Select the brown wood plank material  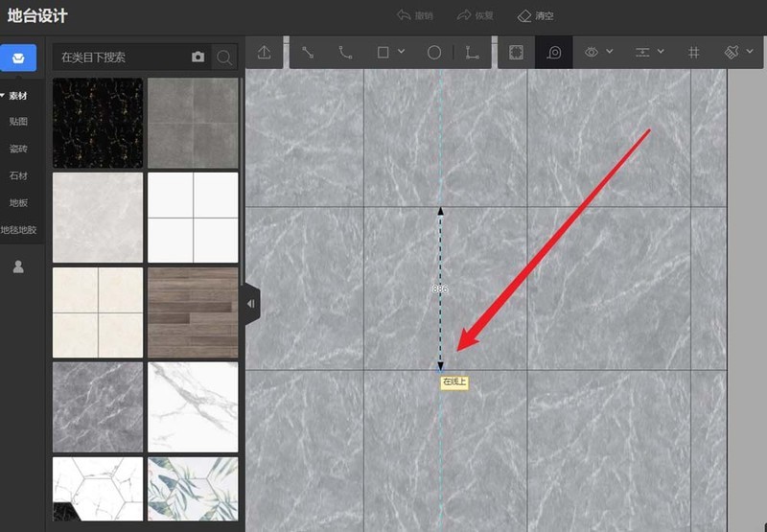193,312
